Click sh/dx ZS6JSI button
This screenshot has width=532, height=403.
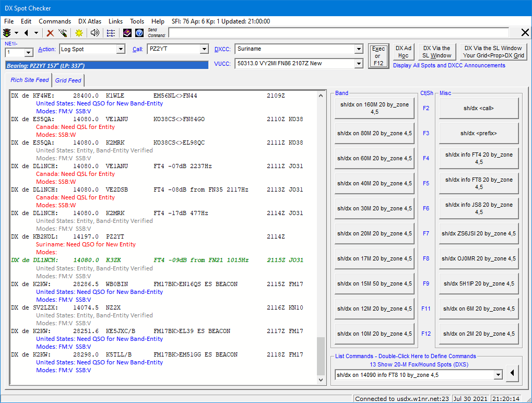point(479,234)
